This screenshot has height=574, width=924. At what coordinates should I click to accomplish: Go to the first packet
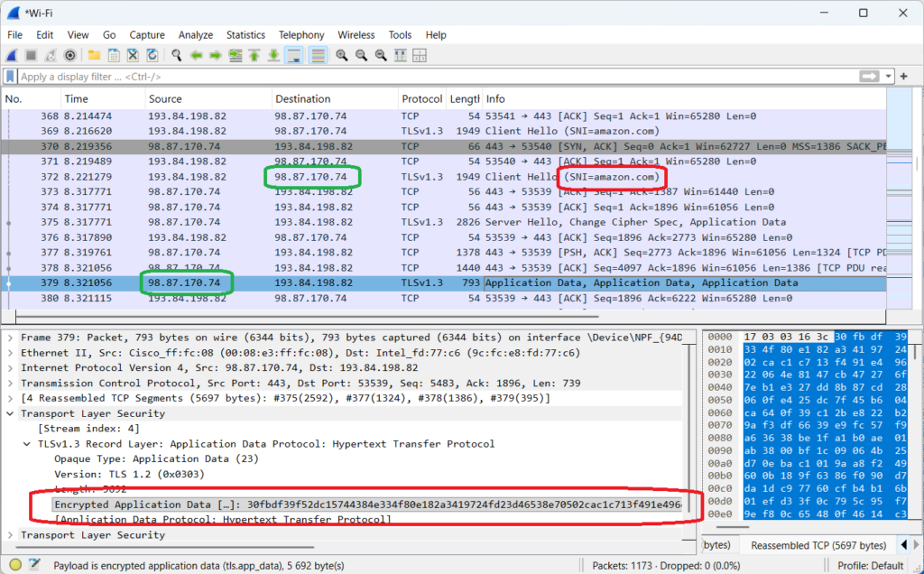(255, 55)
